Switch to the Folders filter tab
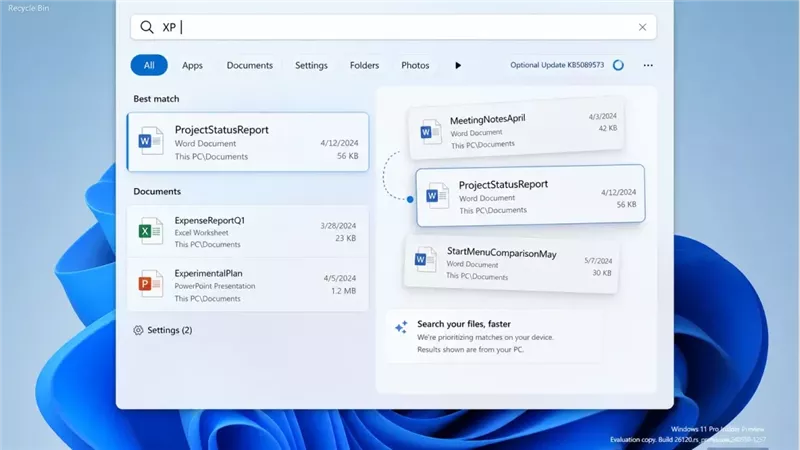This screenshot has height=450, width=800. click(x=364, y=65)
